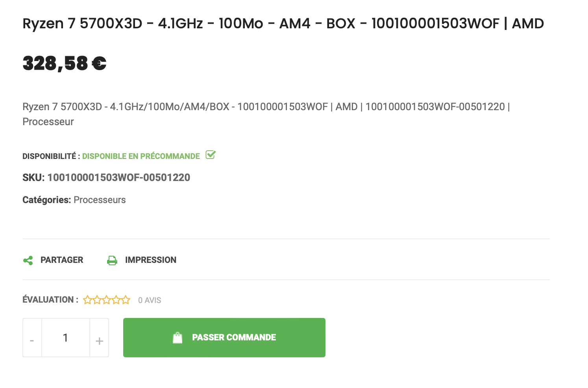The height and width of the screenshot is (388, 588).
Task: Click the shopping bag icon inside the green button
Action: pos(177,337)
